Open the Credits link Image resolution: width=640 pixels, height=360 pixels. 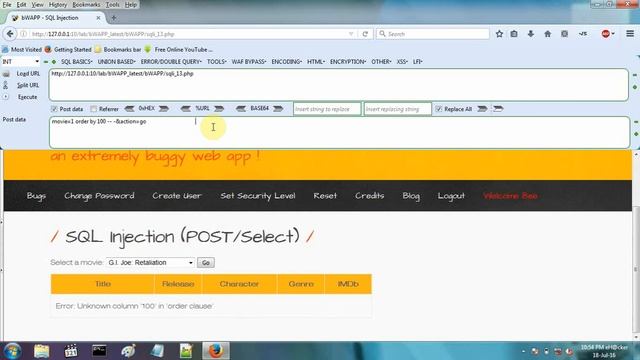tap(369, 196)
